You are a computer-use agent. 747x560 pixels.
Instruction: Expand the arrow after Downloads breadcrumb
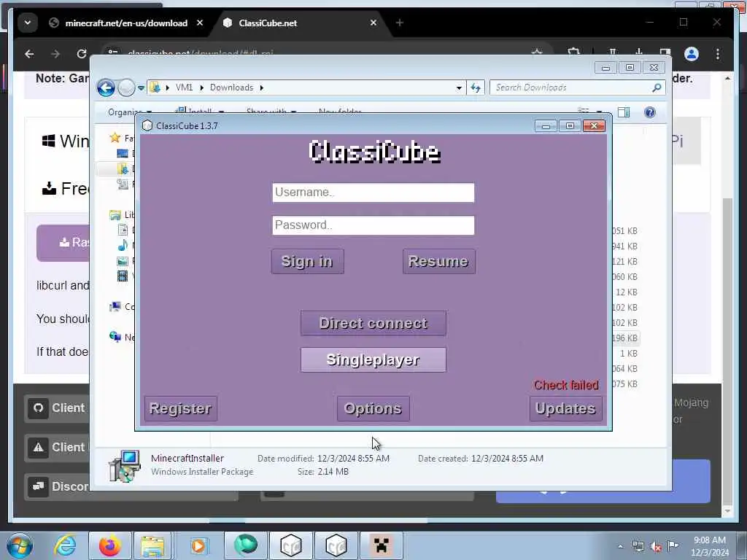coord(262,87)
